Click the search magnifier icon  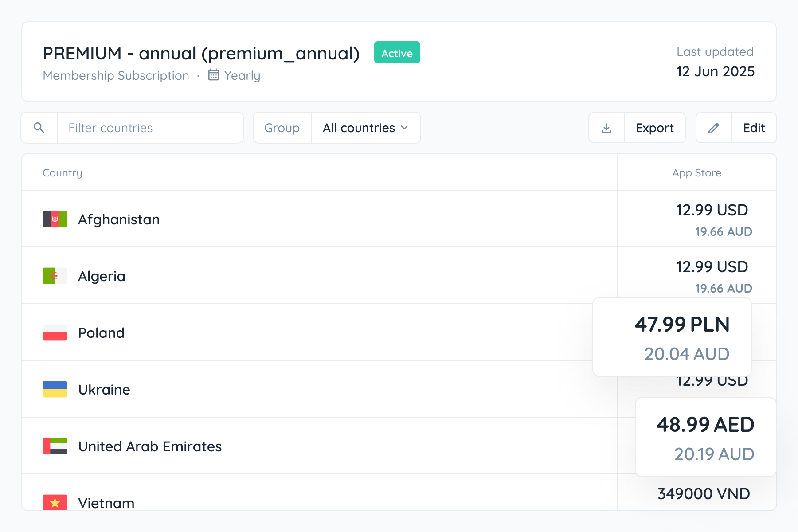point(39,128)
